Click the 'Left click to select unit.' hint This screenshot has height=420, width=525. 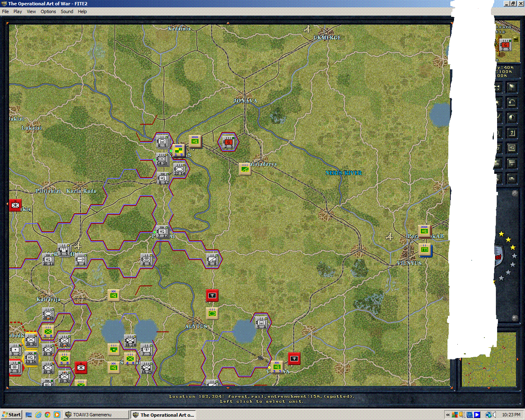[x=262, y=402]
